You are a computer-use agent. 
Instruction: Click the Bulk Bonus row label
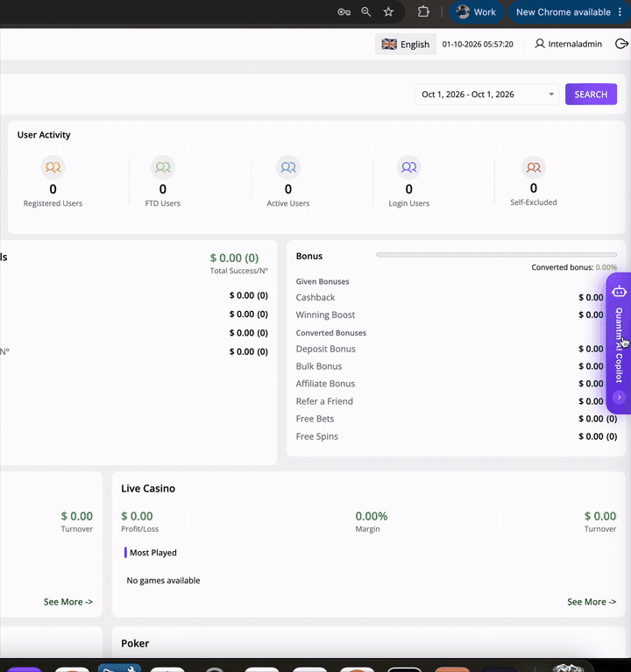319,366
